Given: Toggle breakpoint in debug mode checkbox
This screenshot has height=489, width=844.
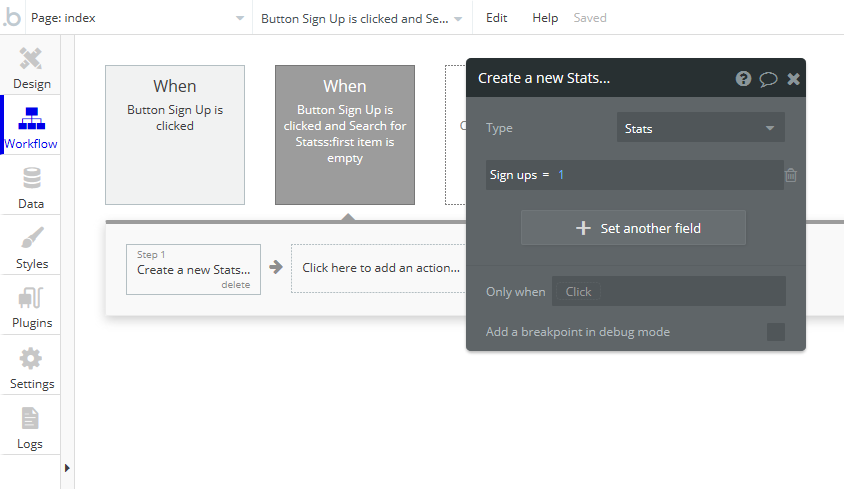Looking at the screenshot, I should click(x=775, y=332).
